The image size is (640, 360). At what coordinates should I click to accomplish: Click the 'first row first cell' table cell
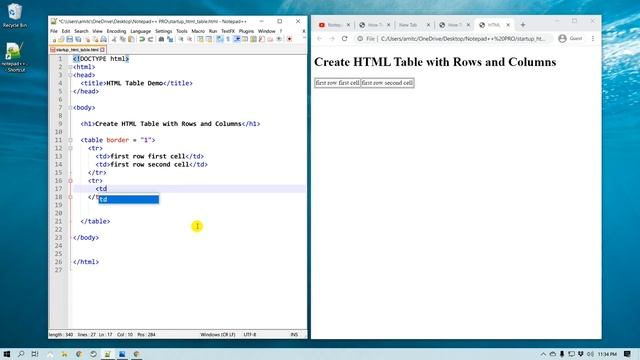point(338,83)
